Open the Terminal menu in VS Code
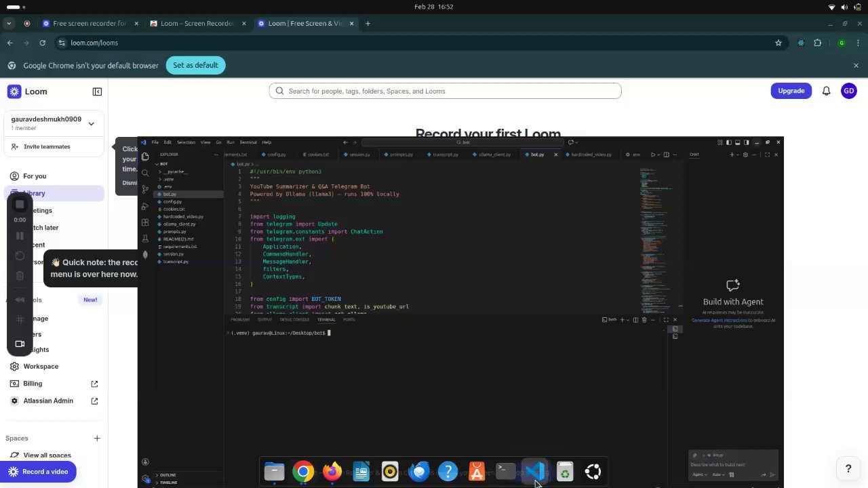Image resolution: width=868 pixels, height=488 pixels. tap(248, 142)
